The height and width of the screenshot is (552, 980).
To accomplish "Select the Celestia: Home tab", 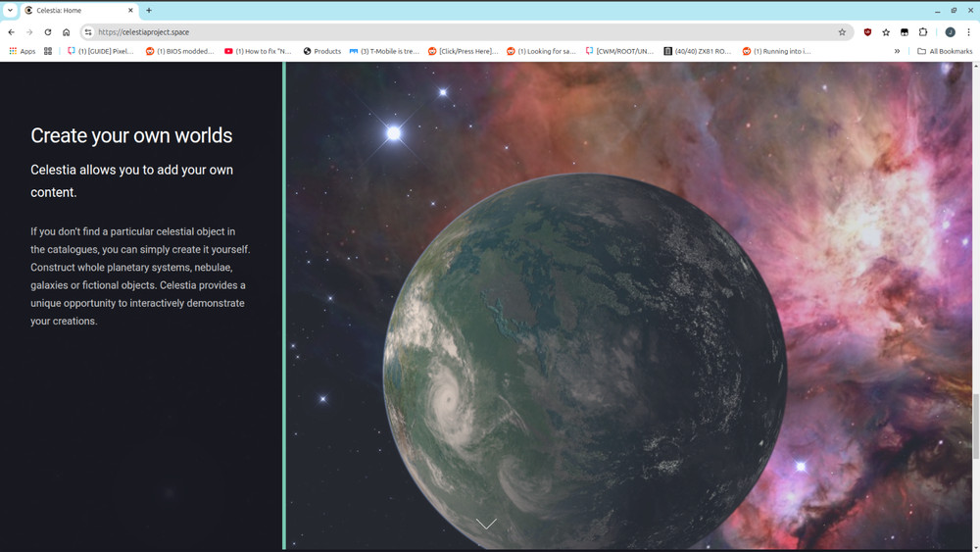I will 78,10.
